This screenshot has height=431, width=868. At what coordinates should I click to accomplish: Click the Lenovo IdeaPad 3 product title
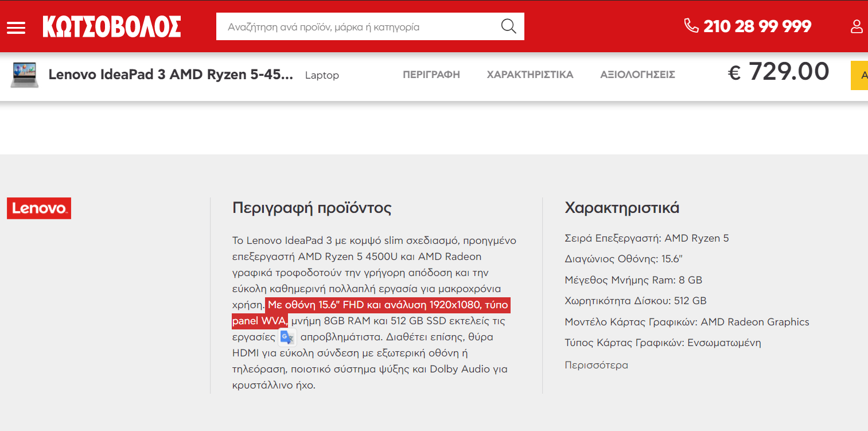(x=171, y=75)
